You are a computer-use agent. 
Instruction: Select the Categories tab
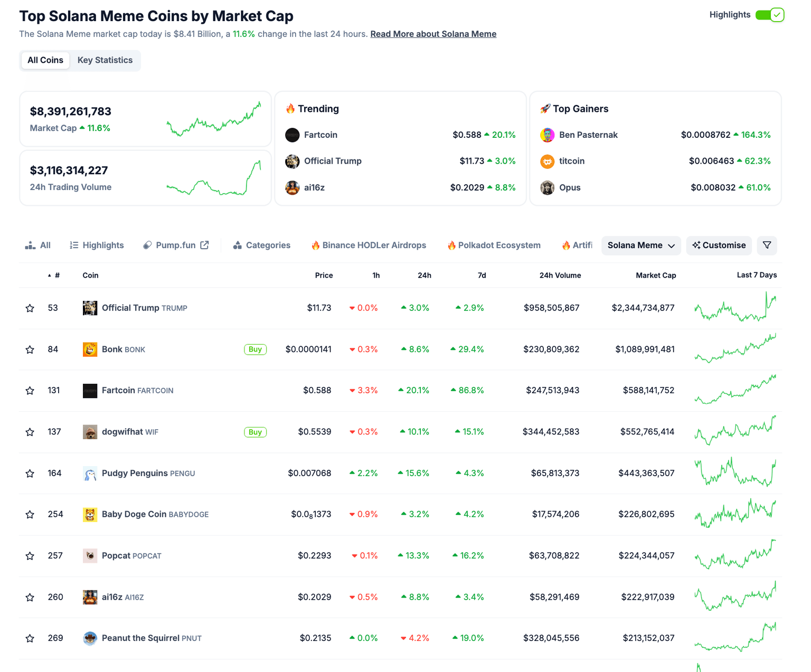point(262,245)
